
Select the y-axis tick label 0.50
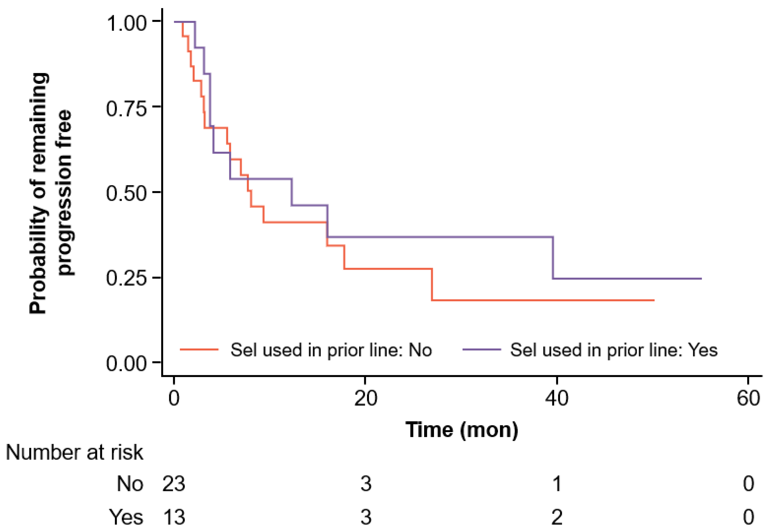126,193
